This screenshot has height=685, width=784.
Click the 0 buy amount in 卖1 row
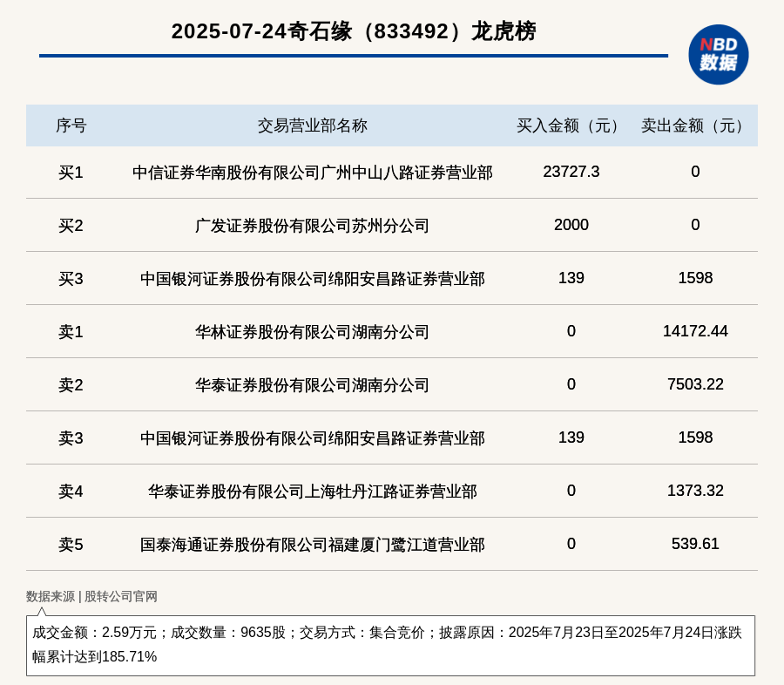(x=571, y=331)
